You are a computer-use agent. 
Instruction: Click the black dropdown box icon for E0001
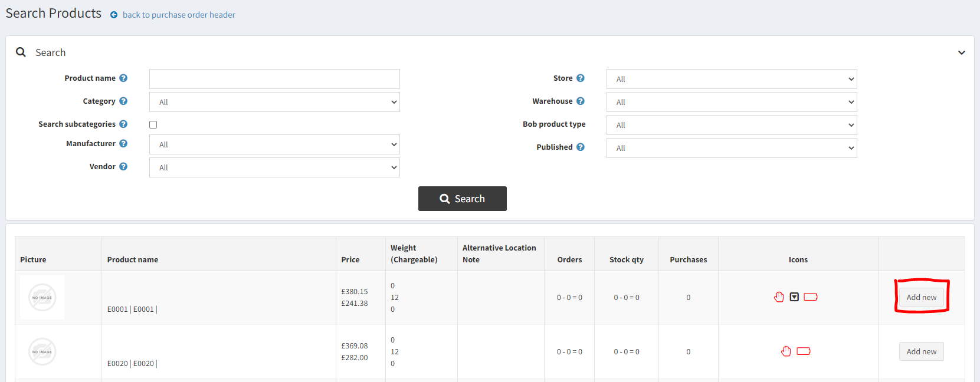(794, 297)
